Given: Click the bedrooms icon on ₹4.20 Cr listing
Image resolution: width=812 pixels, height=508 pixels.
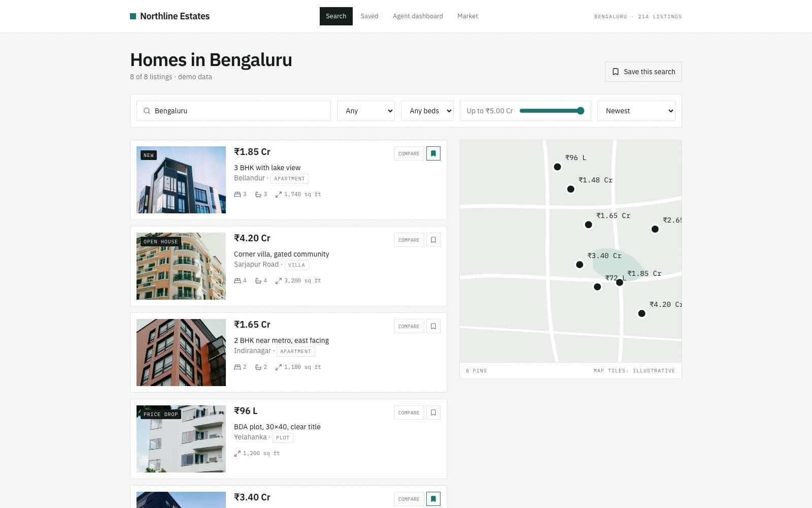Looking at the screenshot, I should click(x=238, y=281).
